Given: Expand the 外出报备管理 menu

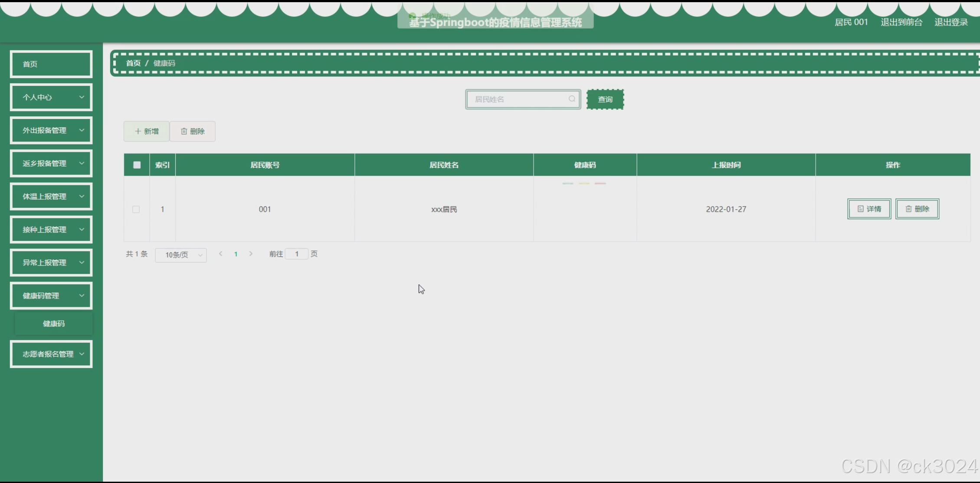Looking at the screenshot, I should point(51,130).
